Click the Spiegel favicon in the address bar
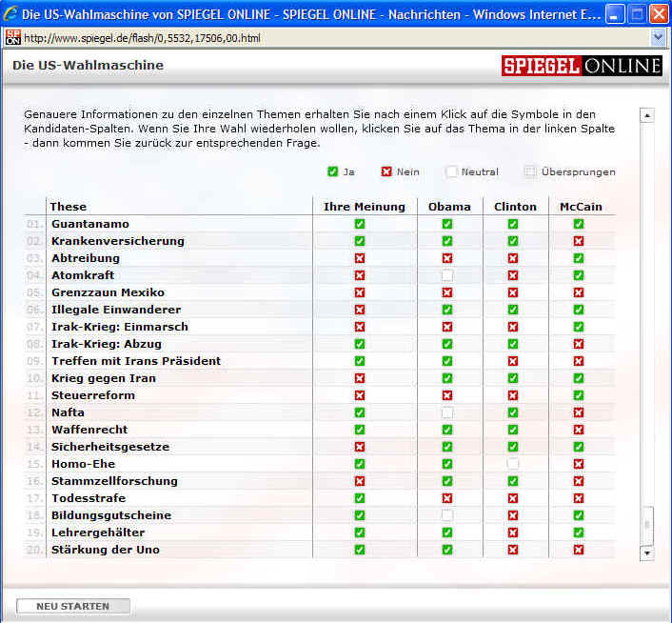Viewport: 672px width, 623px height. (x=13, y=38)
